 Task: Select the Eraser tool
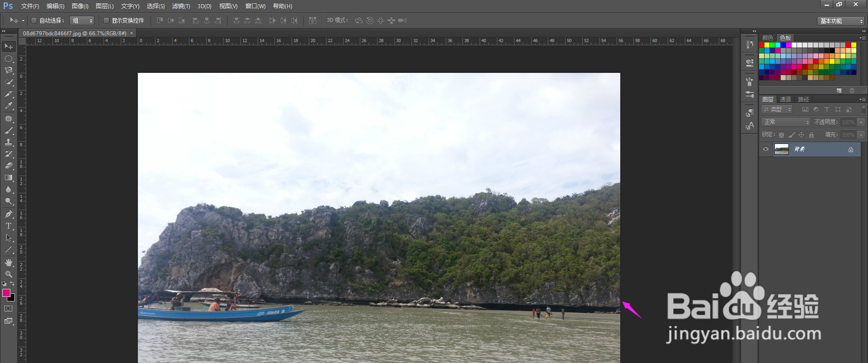(9, 166)
